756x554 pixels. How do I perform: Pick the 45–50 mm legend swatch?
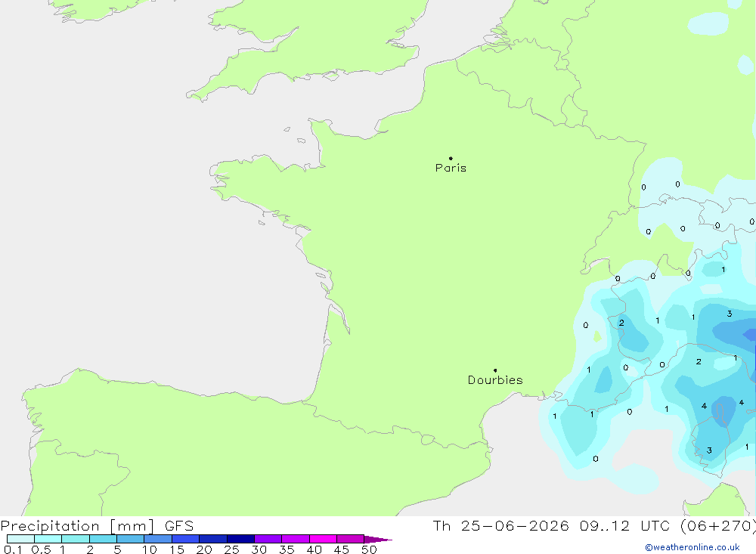point(350,539)
